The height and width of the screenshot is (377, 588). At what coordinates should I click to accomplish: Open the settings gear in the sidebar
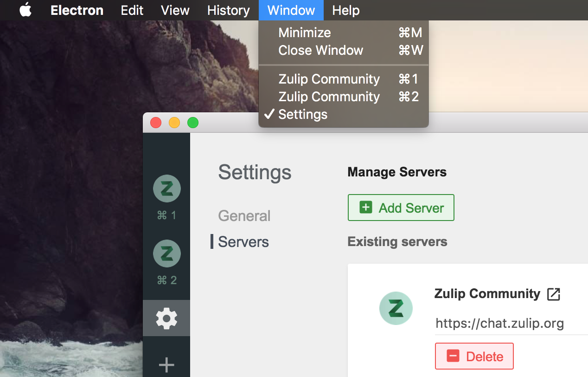pyautogui.click(x=166, y=318)
